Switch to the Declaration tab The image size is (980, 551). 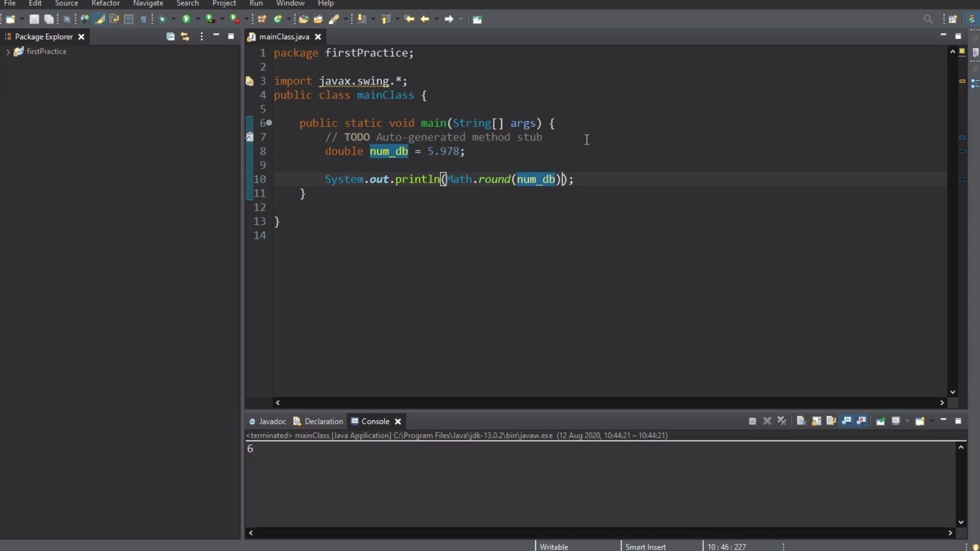(x=318, y=421)
